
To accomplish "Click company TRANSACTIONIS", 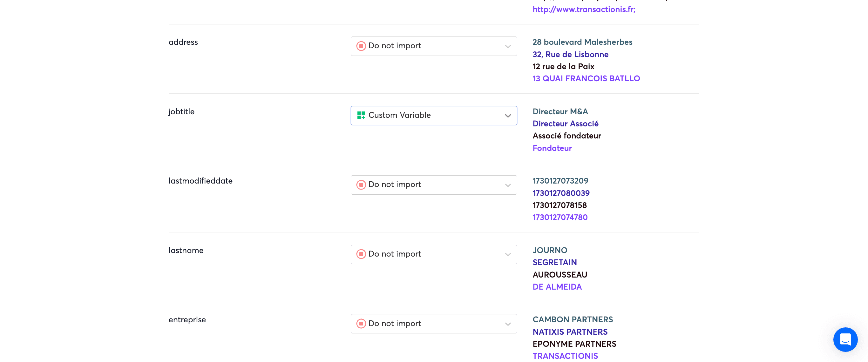I will pos(565,356).
